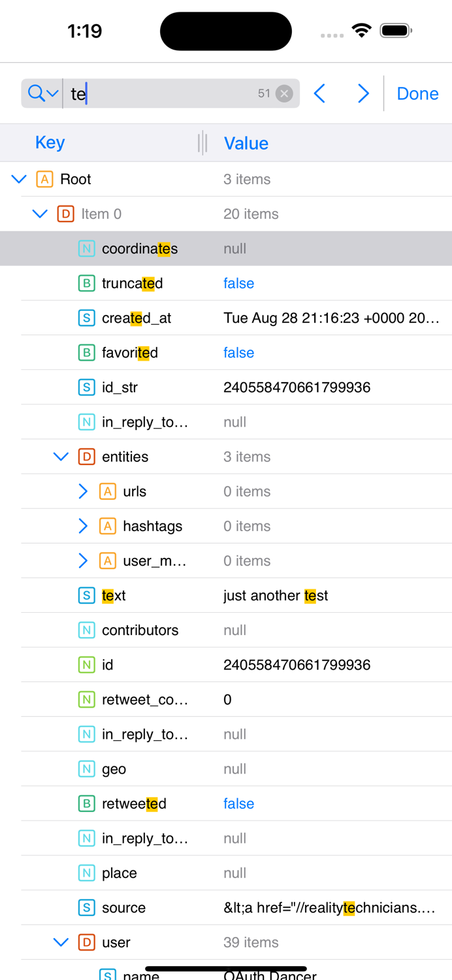452x980 pixels.
Task: Open the search options magnifier dropdown icon
Action: pos(40,93)
